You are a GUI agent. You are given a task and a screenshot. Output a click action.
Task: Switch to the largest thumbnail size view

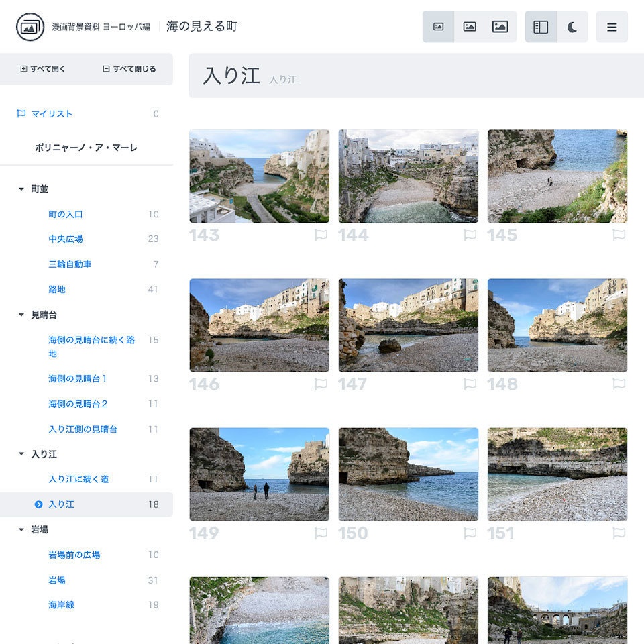[500, 27]
